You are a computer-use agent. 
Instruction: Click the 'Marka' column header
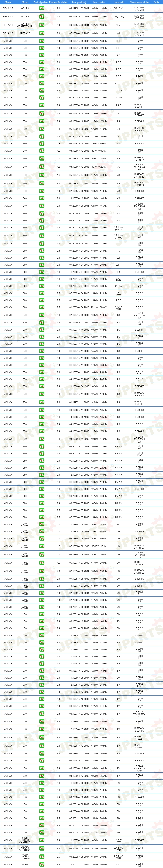(8, 2)
